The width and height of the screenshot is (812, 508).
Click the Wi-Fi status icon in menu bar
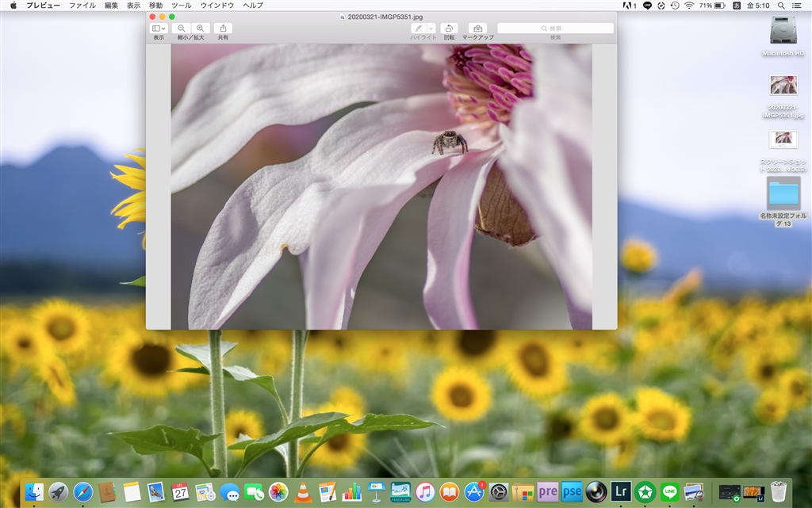(688, 6)
